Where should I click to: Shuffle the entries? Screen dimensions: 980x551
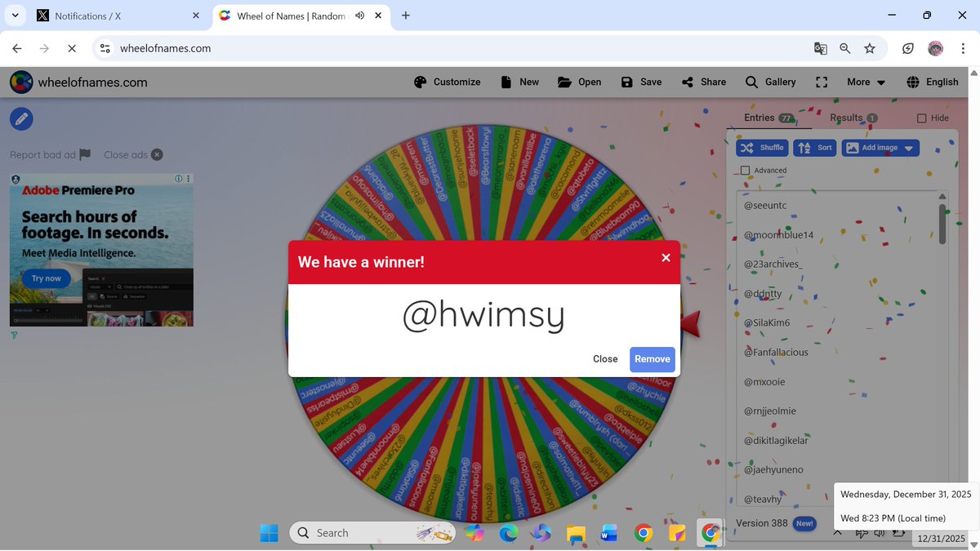click(x=762, y=148)
